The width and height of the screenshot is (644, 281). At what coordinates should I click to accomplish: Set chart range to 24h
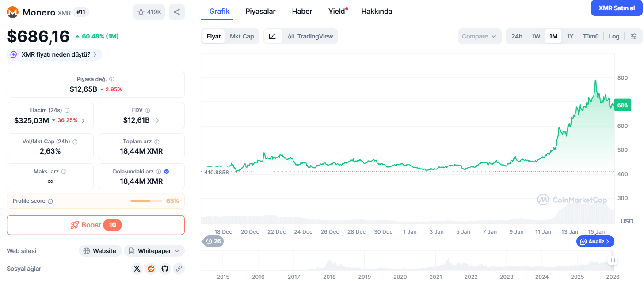coord(517,36)
